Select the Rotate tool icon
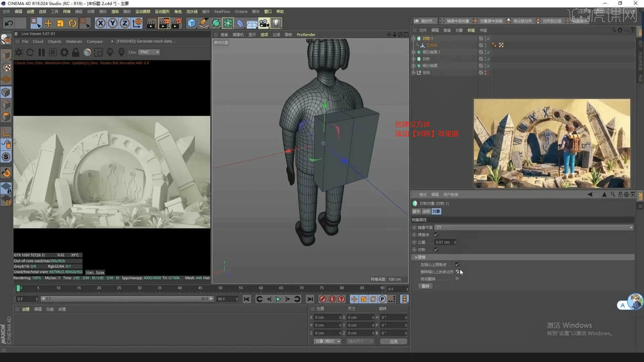The width and height of the screenshot is (644, 362). 72,23
